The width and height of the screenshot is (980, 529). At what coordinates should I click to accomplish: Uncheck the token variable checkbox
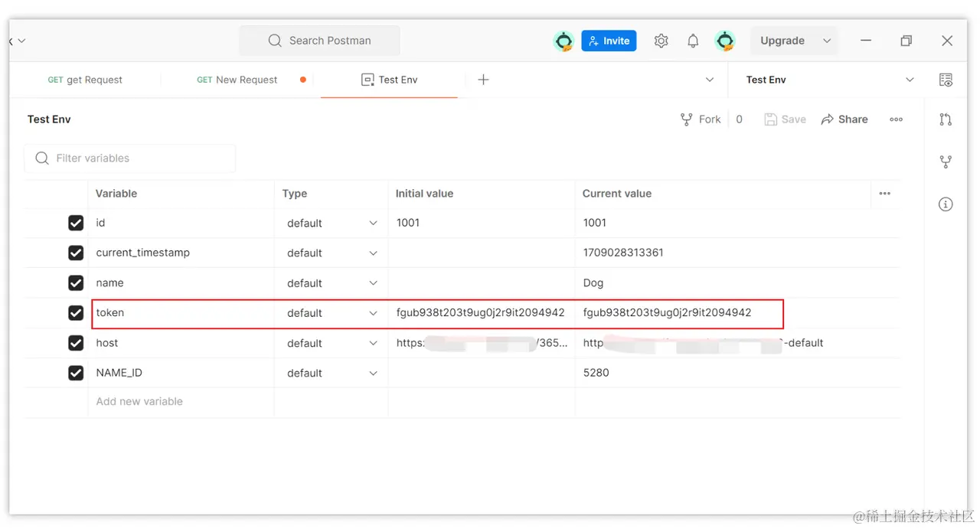coord(76,312)
